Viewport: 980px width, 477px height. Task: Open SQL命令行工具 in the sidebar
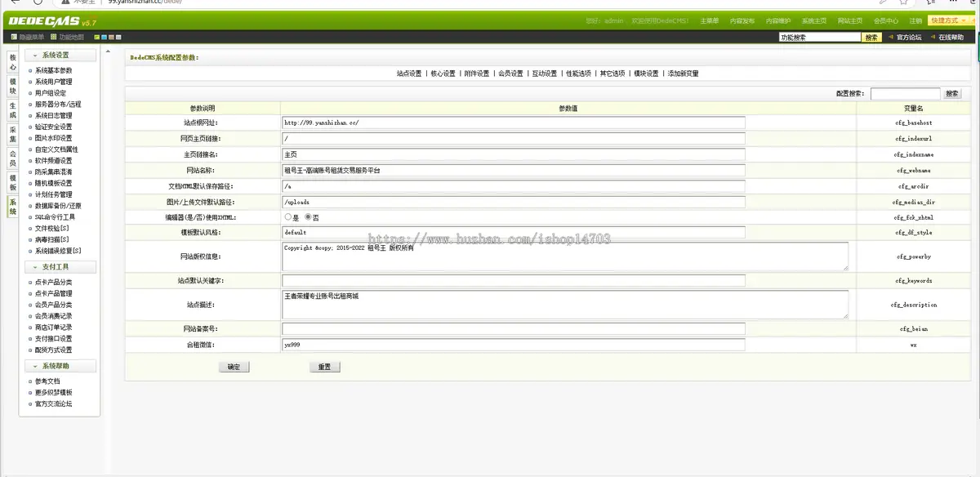pyautogui.click(x=55, y=217)
